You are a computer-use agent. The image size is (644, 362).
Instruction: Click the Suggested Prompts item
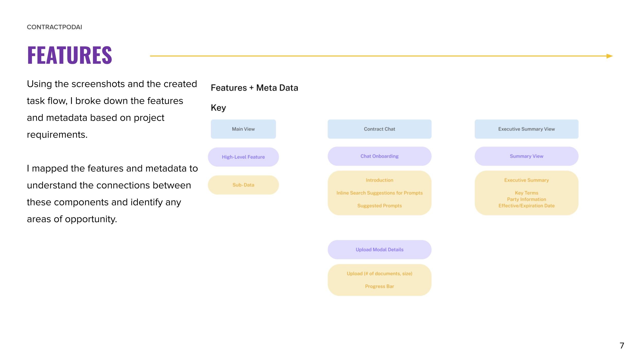pyautogui.click(x=379, y=206)
